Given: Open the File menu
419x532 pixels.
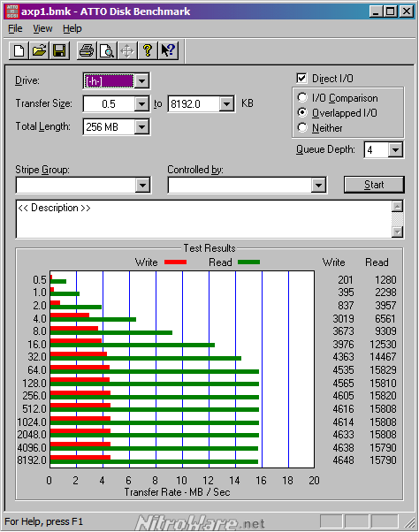Looking at the screenshot, I should coord(15,29).
